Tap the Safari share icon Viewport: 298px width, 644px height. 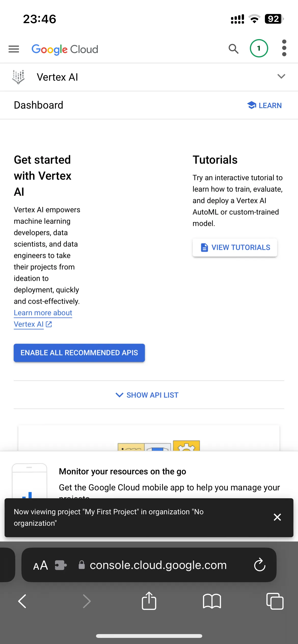[x=149, y=601]
